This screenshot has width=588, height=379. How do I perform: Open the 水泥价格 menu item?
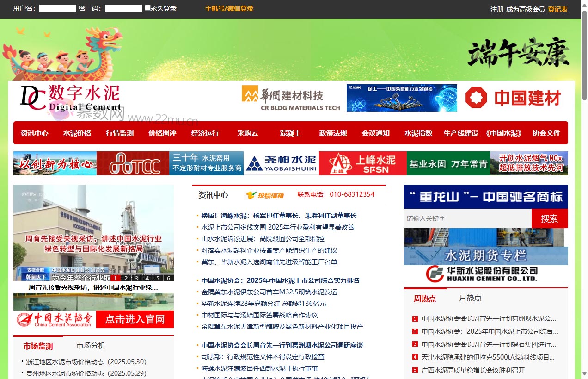coord(77,133)
